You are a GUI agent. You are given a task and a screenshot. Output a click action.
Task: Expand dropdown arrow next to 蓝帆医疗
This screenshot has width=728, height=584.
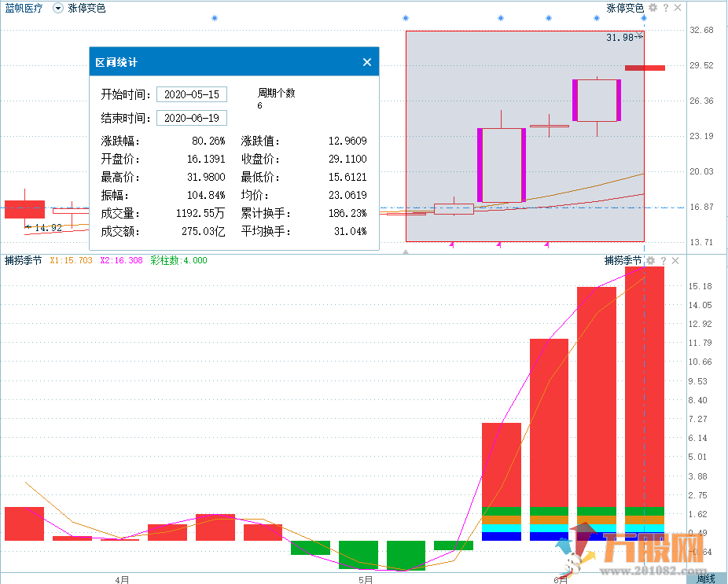(58, 8)
